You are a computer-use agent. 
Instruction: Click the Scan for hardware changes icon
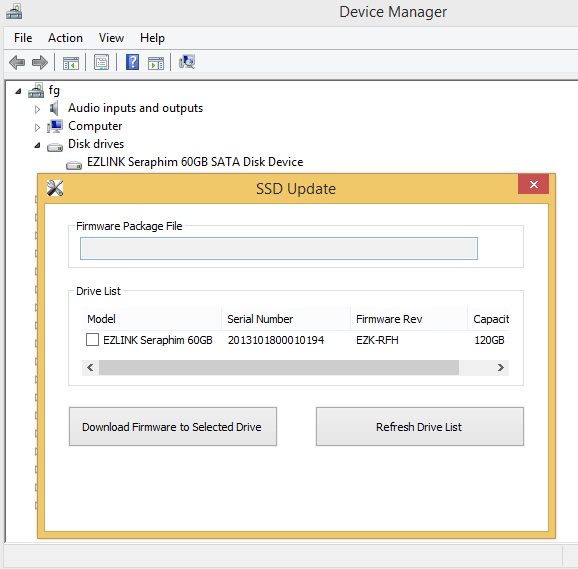pos(187,62)
